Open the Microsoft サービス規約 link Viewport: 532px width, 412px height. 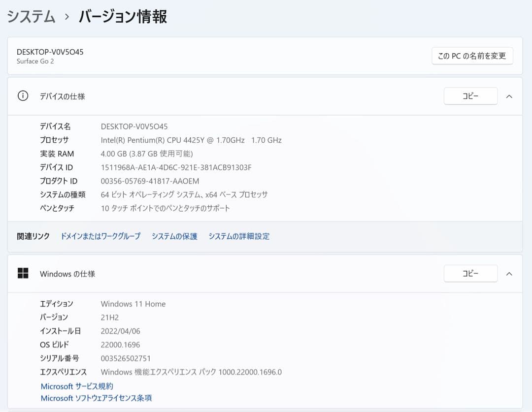pyautogui.click(x=78, y=386)
